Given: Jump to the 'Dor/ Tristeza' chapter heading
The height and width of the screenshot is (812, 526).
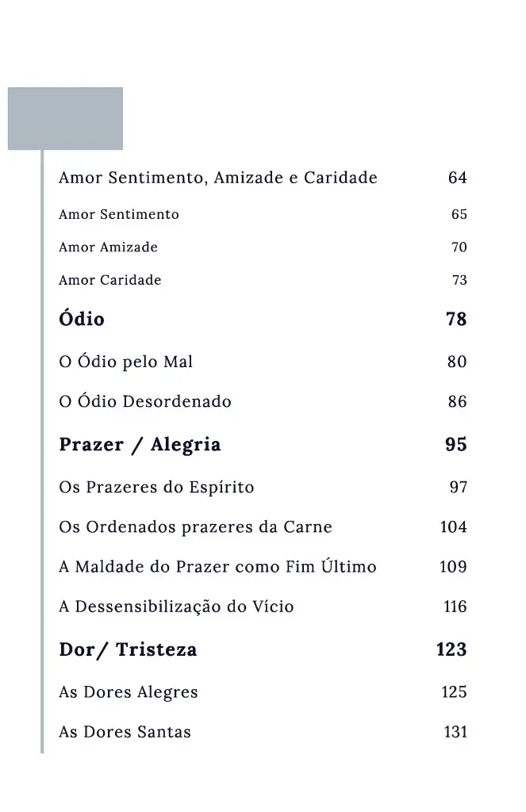Looking at the screenshot, I should click(128, 650).
